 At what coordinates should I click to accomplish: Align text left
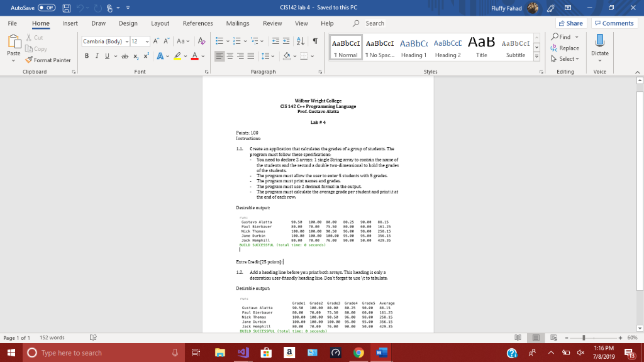tap(219, 56)
